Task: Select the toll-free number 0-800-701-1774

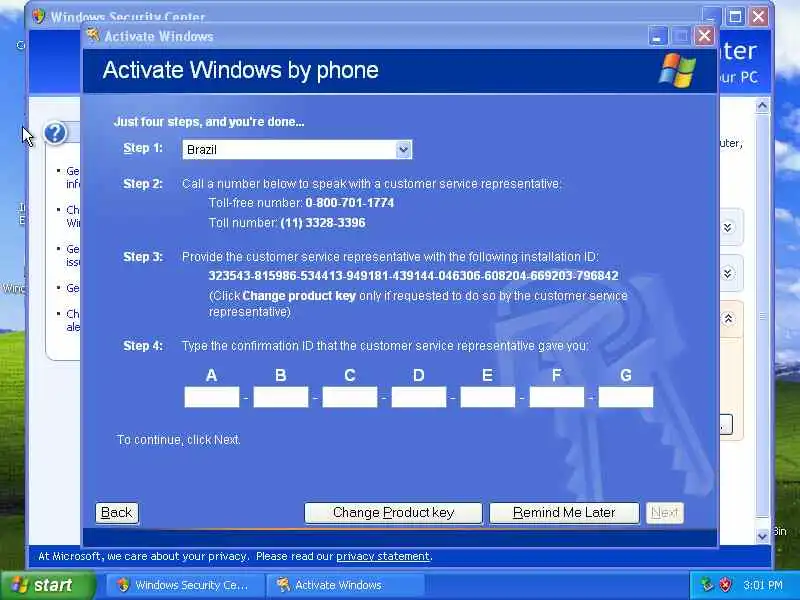Action: (349, 203)
